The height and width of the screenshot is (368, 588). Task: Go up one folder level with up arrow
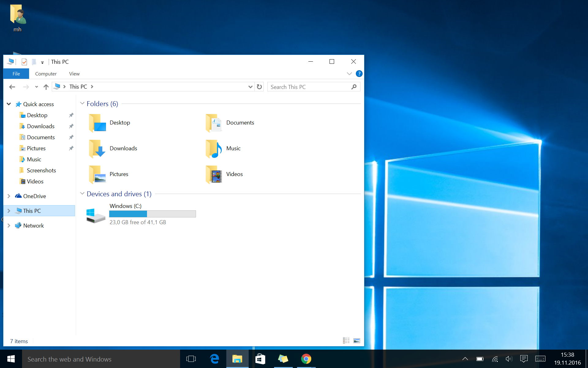(46, 87)
